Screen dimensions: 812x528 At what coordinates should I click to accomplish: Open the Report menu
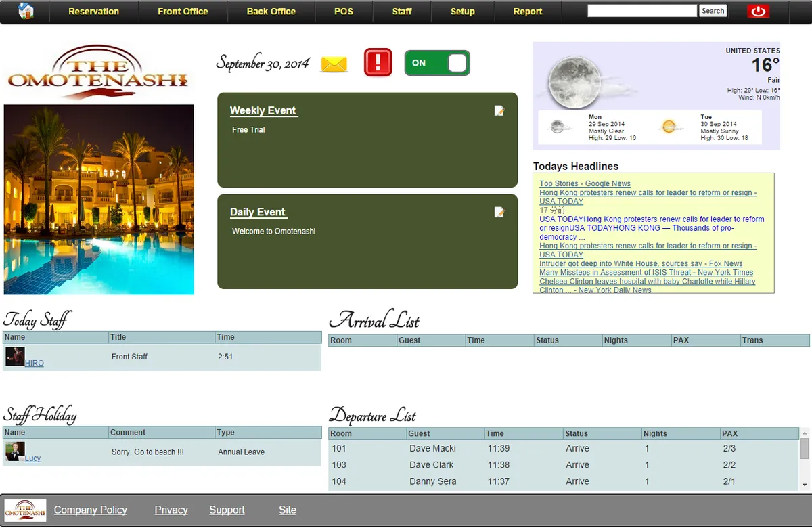[528, 12]
